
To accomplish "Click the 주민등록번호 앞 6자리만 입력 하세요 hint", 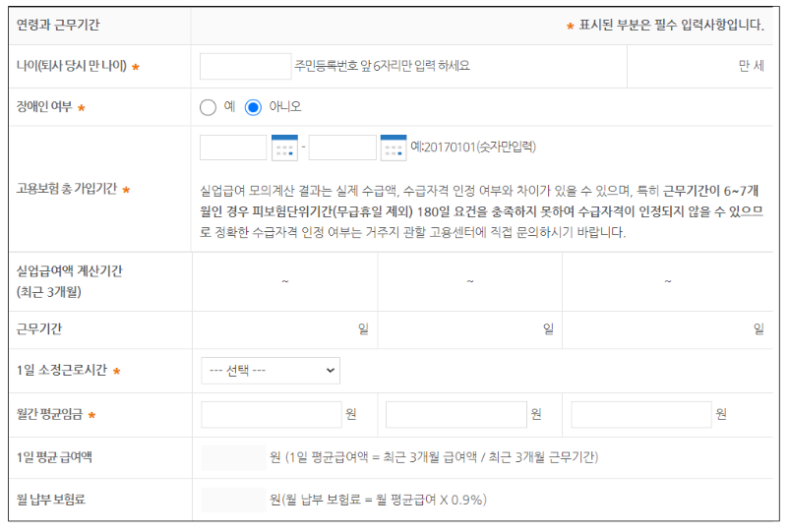I will tap(383, 66).
